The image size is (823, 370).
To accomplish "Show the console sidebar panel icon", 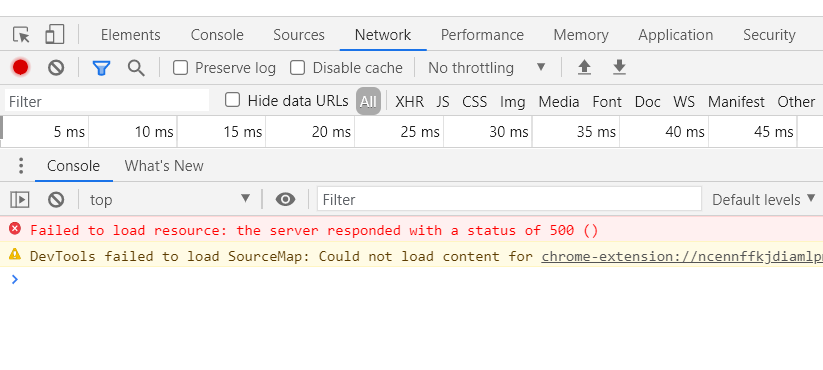I will [20, 199].
